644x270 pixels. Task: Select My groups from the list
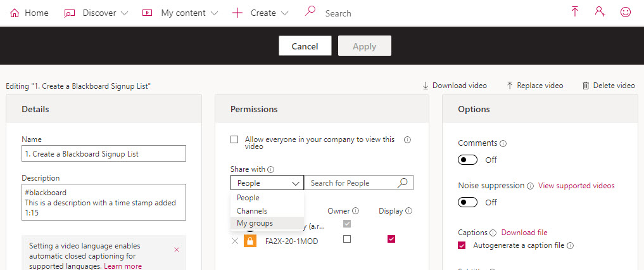point(255,223)
